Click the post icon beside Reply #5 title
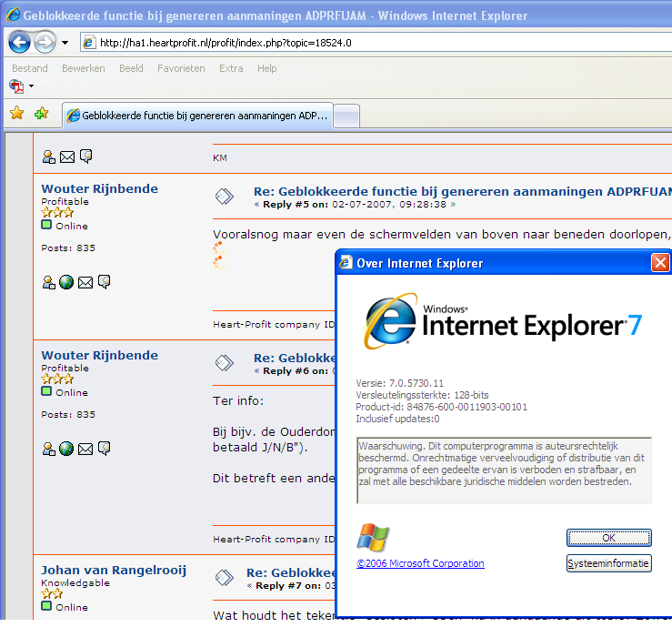This screenshot has height=637, width=672. click(224, 197)
